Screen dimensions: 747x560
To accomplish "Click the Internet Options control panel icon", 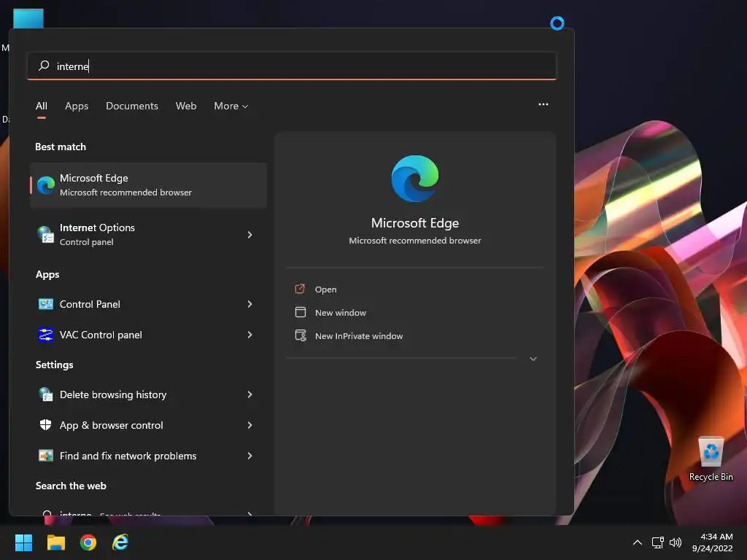I will (x=46, y=234).
